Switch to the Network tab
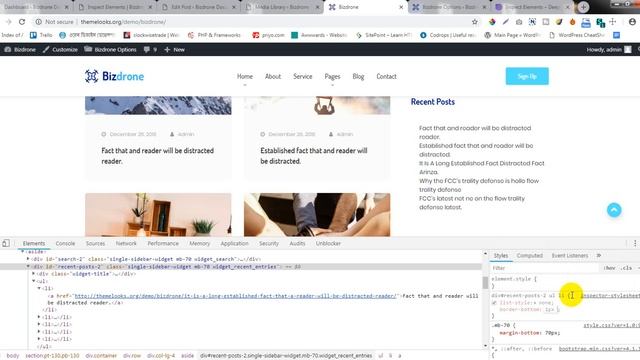 126,243
